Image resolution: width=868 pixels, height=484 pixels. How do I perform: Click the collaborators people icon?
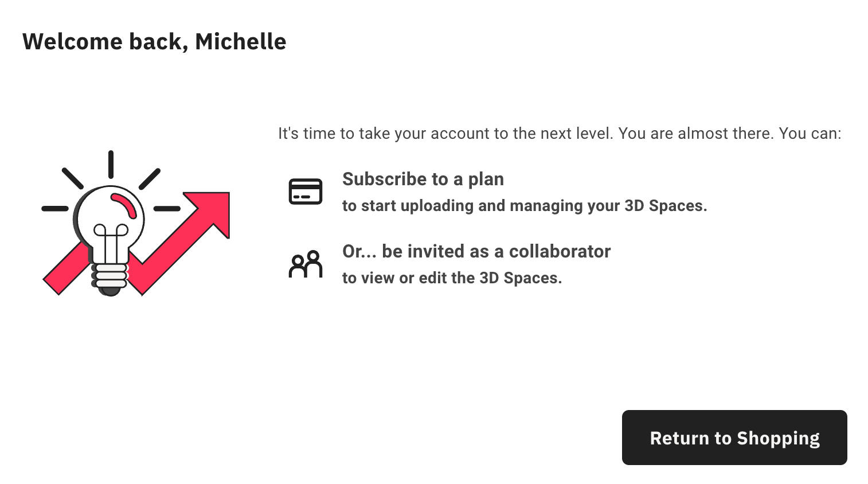(x=306, y=264)
